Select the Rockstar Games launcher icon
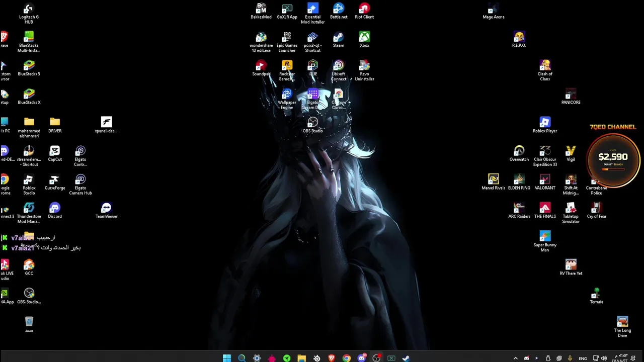644x362 pixels. coord(287,71)
